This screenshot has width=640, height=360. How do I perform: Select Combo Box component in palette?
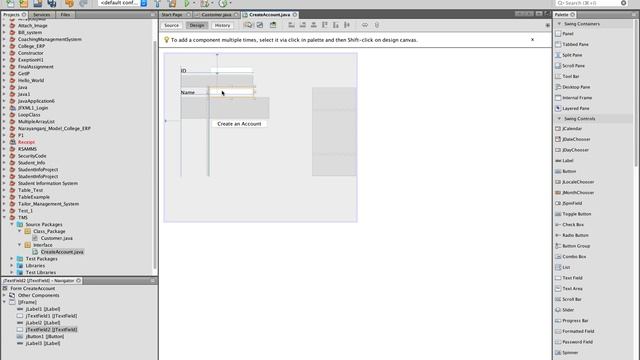tap(574, 257)
